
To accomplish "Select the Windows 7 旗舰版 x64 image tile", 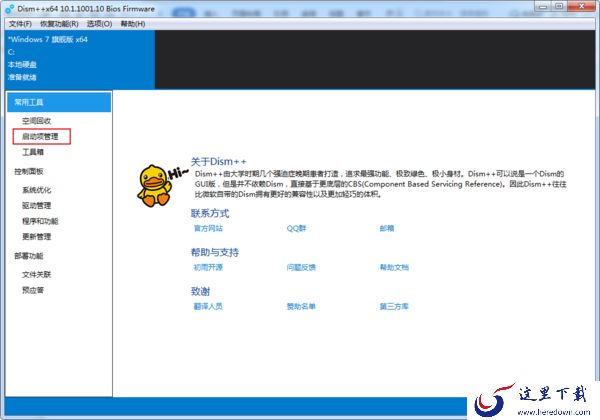I will (80, 60).
